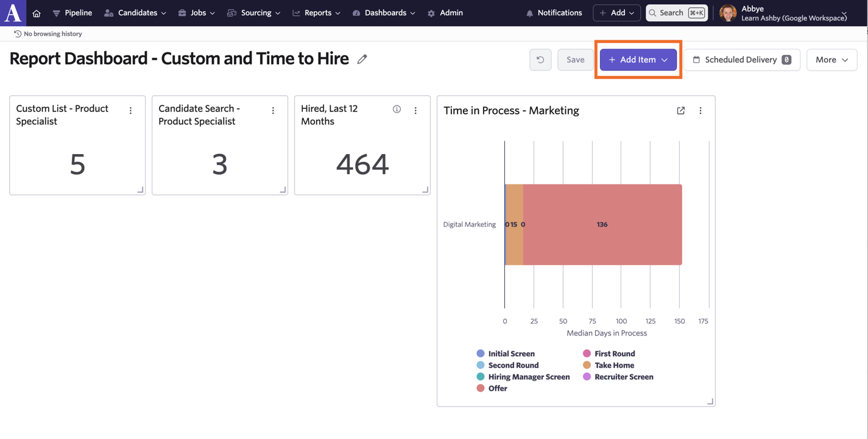
Task: Click resize handle of Time in Process chart
Action: 710,401
